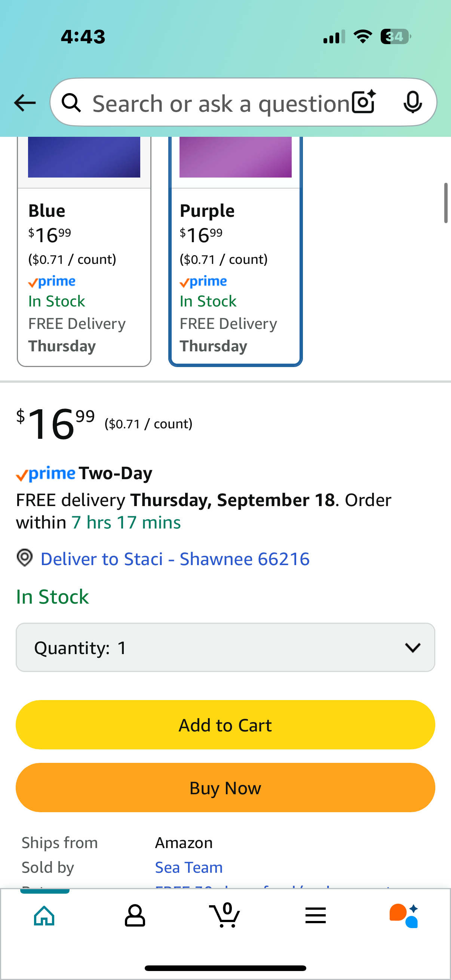Tap the location pin icon

[25, 558]
